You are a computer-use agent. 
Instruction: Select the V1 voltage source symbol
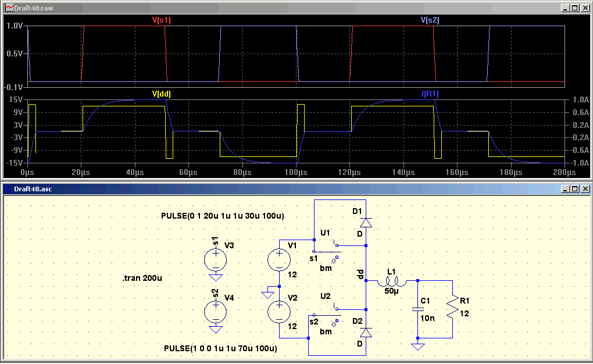coord(279,260)
